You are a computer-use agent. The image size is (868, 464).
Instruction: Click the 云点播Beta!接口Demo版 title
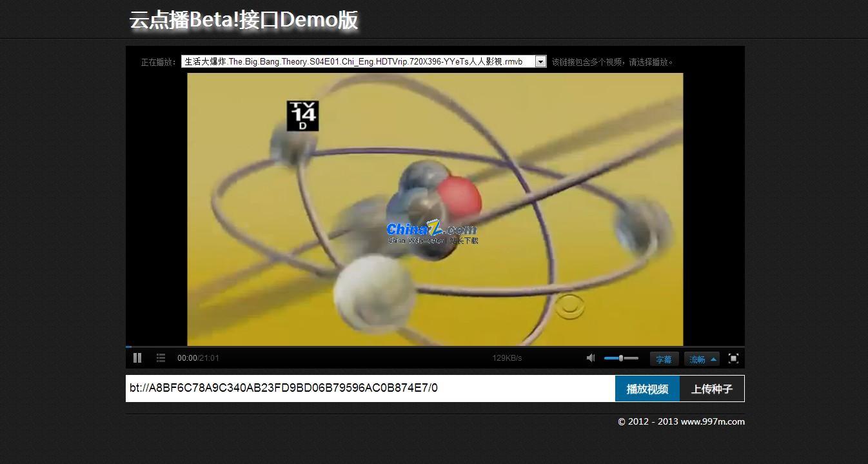coord(244,20)
